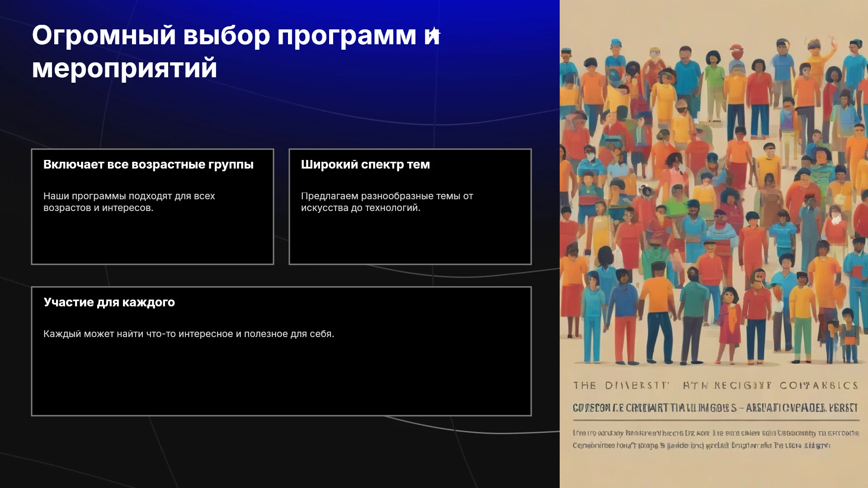Select heading 'Участие для каждого'

(x=109, y=302)
